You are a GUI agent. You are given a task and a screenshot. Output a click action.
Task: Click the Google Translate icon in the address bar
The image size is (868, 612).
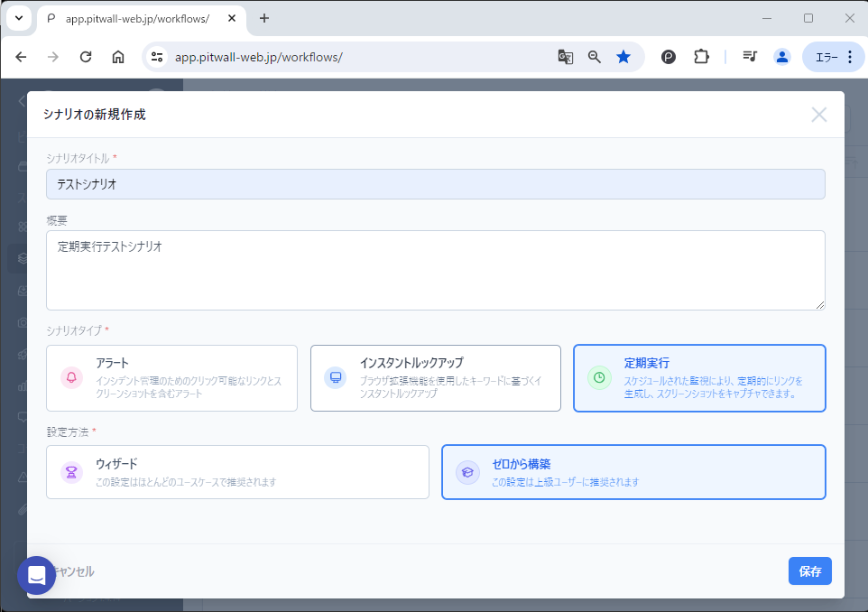[565, 56]
